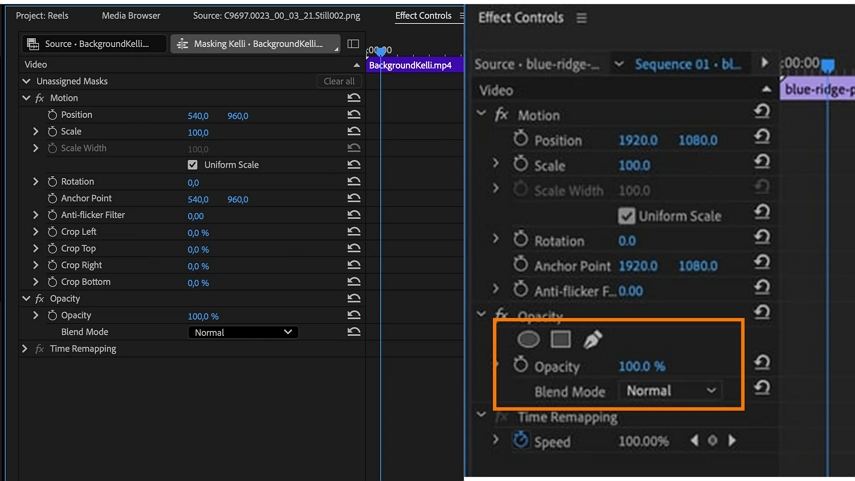Toggle Scale stopwatch in left panel

[52, 131]
